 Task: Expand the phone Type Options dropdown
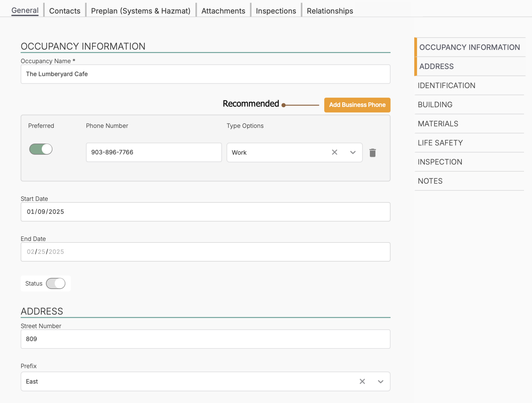click(353, 153)
